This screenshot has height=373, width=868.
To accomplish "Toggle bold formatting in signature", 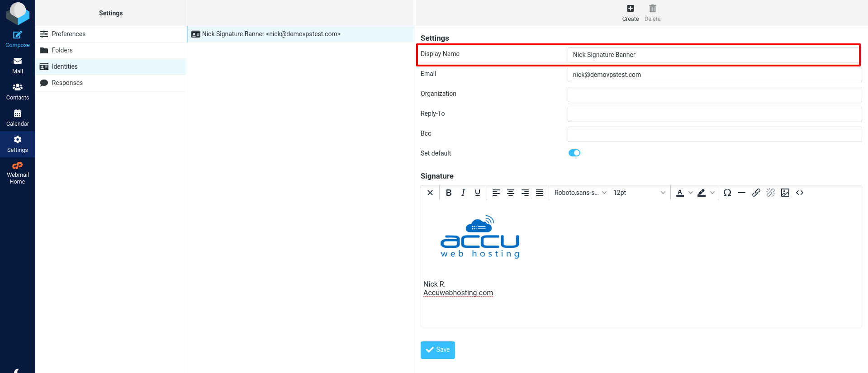I will click(x=449, y=193).
